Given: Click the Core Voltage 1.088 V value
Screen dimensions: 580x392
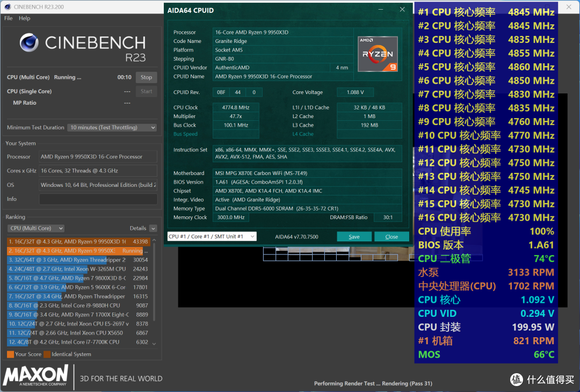Looking at the screenshot, I should (355, 92).
